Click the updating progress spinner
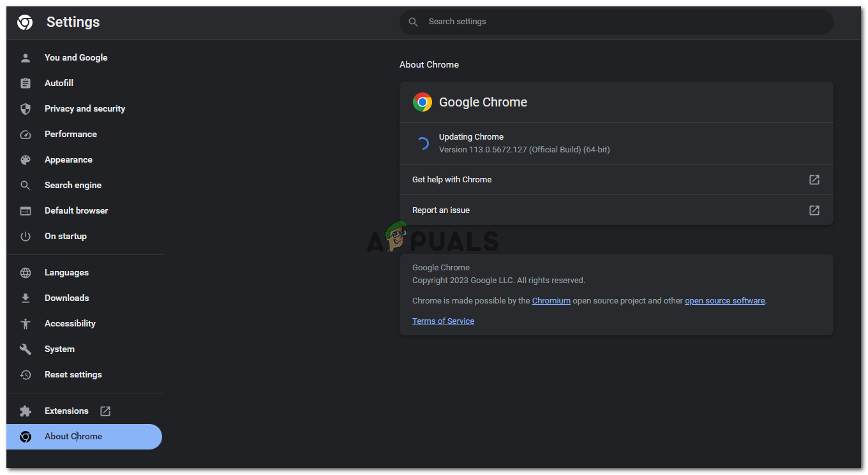 pos(423,143)
